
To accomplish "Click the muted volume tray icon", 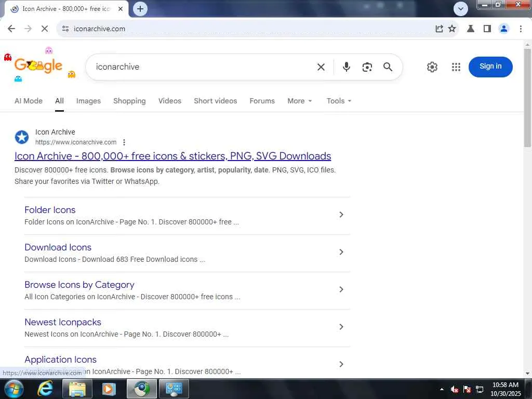I will [455, 389].
